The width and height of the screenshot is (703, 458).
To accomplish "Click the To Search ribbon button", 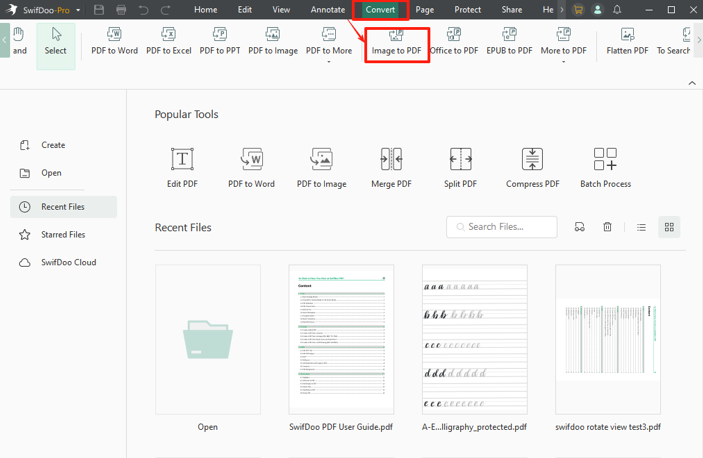I will point(674,41).
